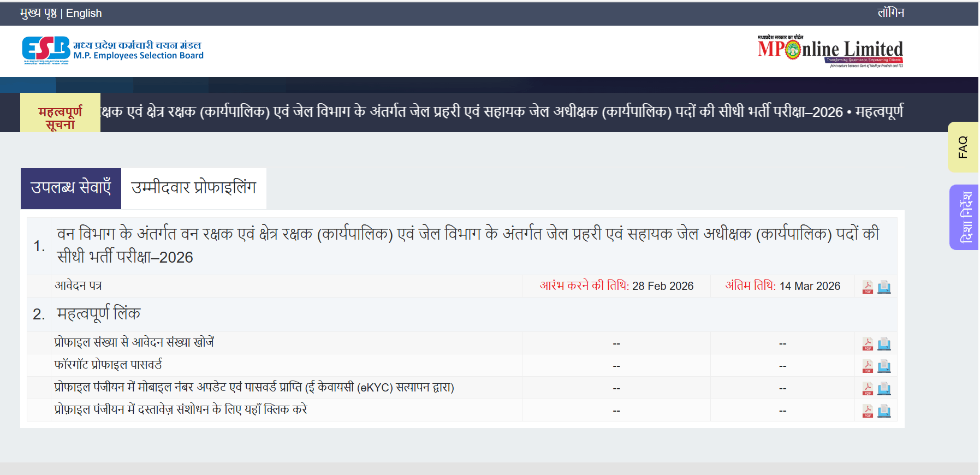Click online form icon in आवेदन पत्र row

[884, 287]
